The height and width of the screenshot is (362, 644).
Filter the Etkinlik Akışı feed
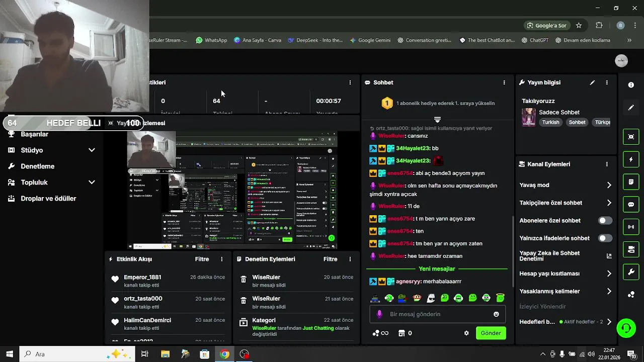coord(202,259)
